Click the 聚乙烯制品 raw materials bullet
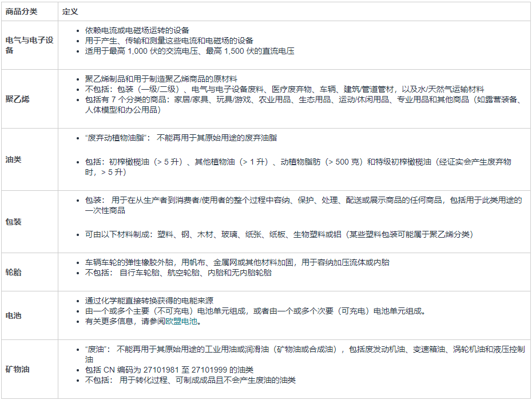 [161, 79]
